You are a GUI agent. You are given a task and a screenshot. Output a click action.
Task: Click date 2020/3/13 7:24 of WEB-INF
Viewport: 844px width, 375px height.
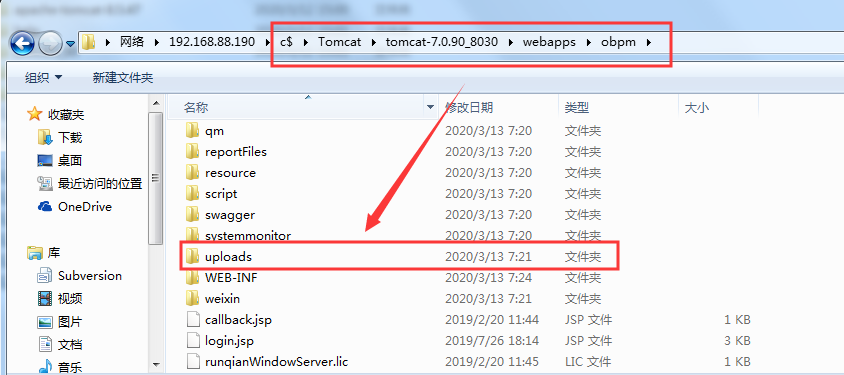click(488, 278)
